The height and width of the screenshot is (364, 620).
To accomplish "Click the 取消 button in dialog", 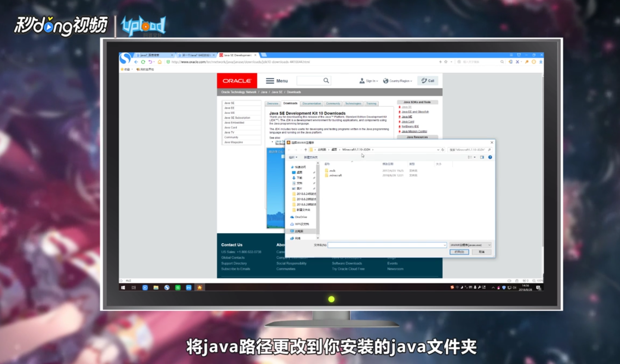I will pos(481,252).
